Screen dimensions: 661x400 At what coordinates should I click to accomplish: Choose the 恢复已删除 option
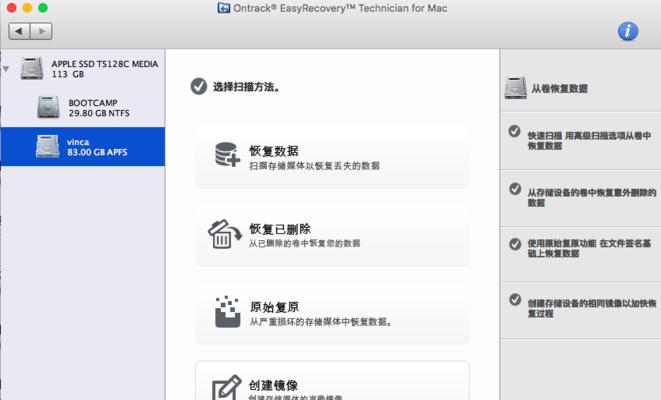333,234
